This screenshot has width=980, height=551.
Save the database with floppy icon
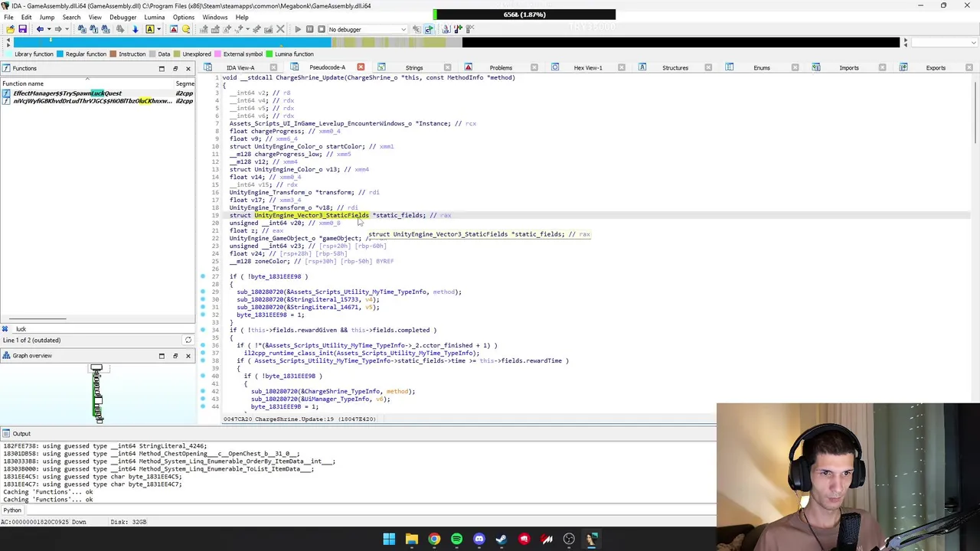click(x=23, y=29)
